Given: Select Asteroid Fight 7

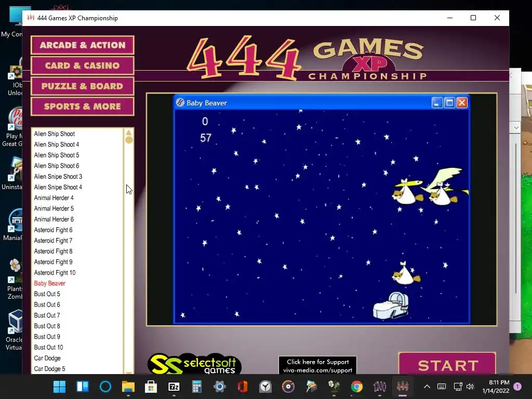Looking at the screenshot, I should click(53, 241).
